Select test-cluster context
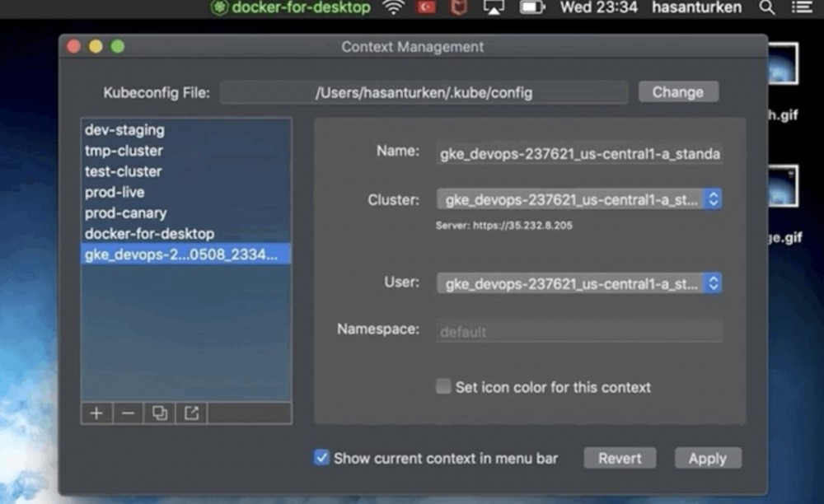The image size is (824, 504). pos(186,171)
